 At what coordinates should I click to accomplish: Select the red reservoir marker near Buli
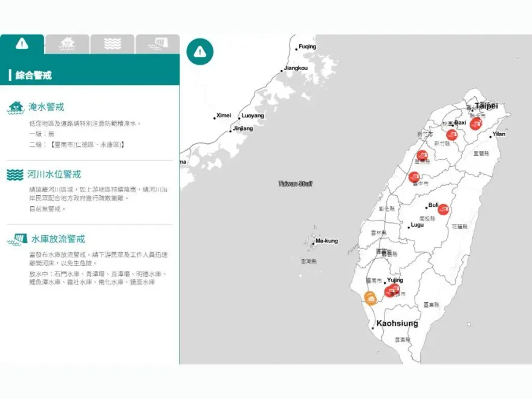443,209
